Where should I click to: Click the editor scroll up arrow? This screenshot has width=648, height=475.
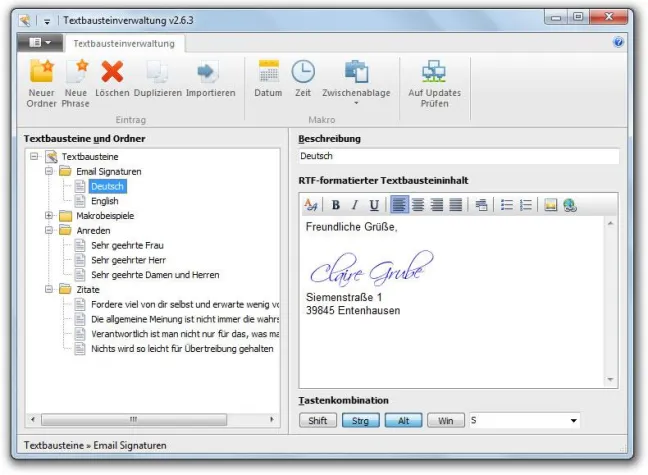coord(610,224)
